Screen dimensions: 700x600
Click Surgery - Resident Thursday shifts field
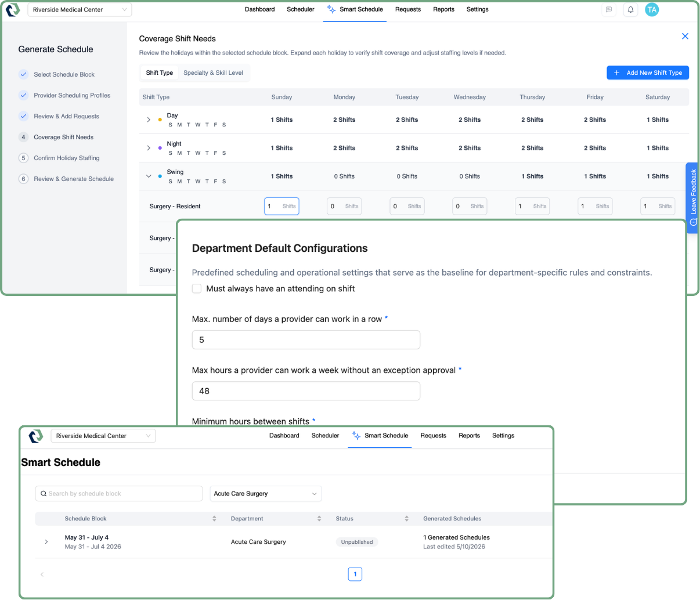(x=532, y=206)
